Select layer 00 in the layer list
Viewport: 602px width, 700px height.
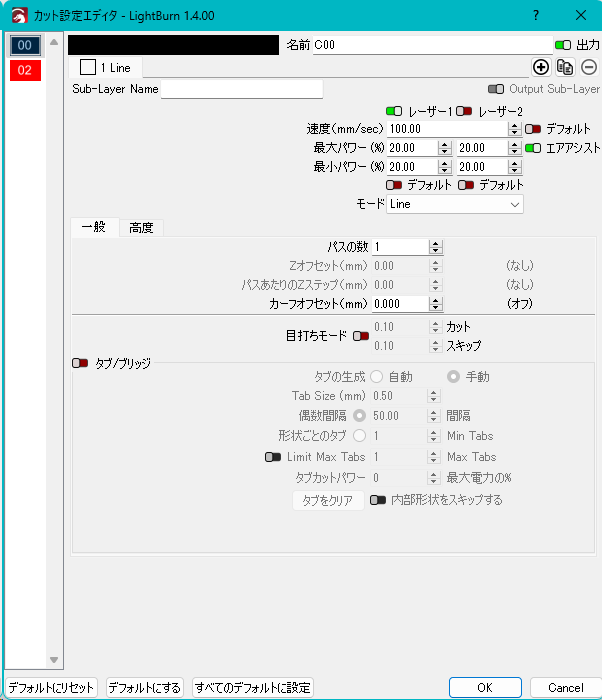click(x=25, y=45)
